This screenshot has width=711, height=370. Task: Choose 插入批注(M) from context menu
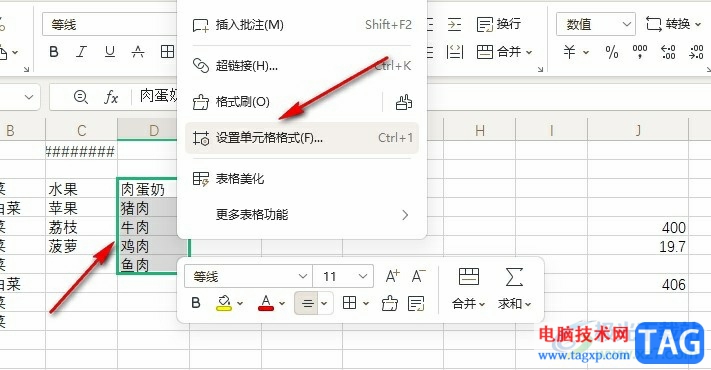pyautogui.click(x=302, y=25)
